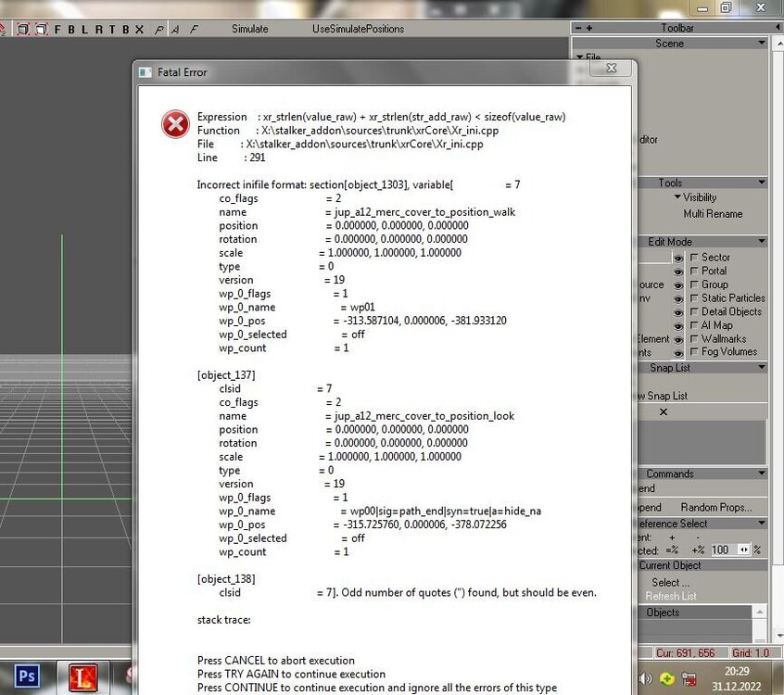Collapse the Reference Select panel arrow
The image size is (784, 695).
(762, 523)
